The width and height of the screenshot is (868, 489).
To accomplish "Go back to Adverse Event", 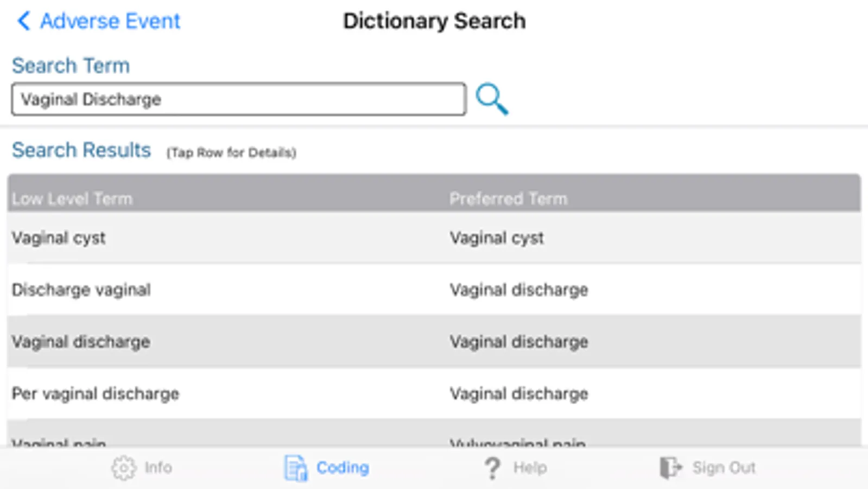I will (110, 21).
